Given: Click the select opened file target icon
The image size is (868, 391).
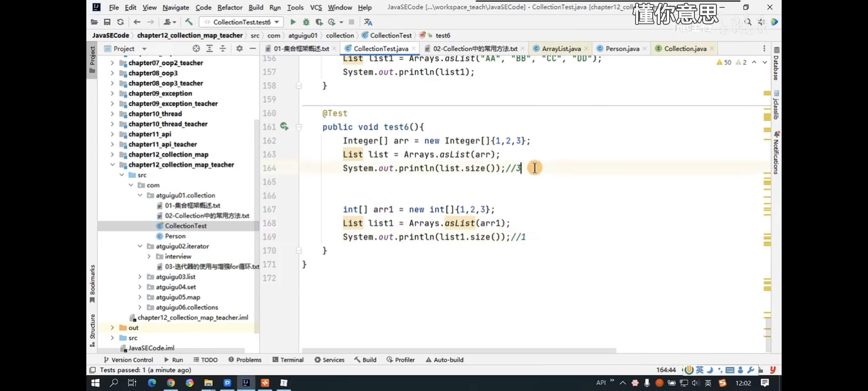Looking at the screenshot, I should (196, 49).
